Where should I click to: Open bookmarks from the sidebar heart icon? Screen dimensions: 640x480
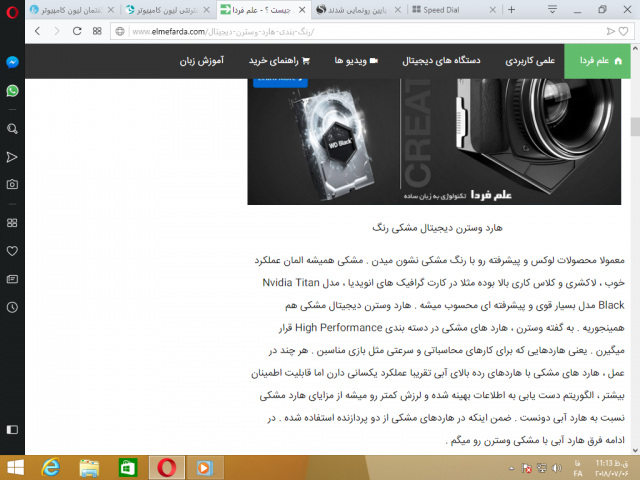pyautogui.click(x=12, y=251)
